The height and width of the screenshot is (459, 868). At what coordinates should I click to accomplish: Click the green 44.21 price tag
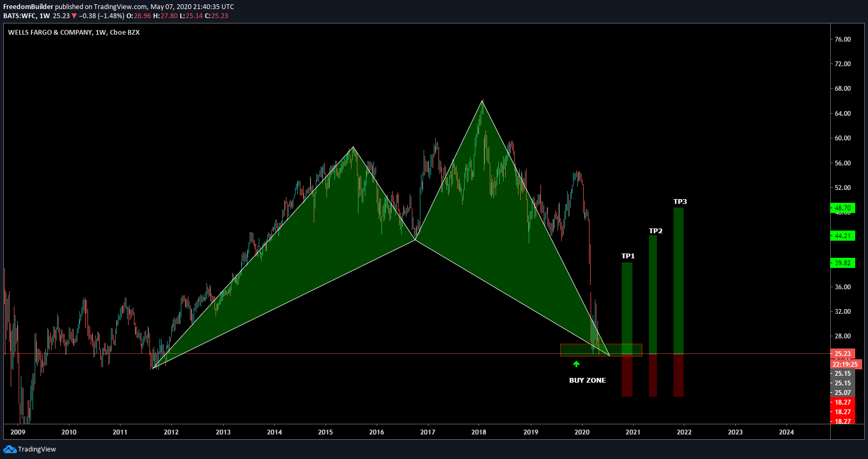[843, 236]
